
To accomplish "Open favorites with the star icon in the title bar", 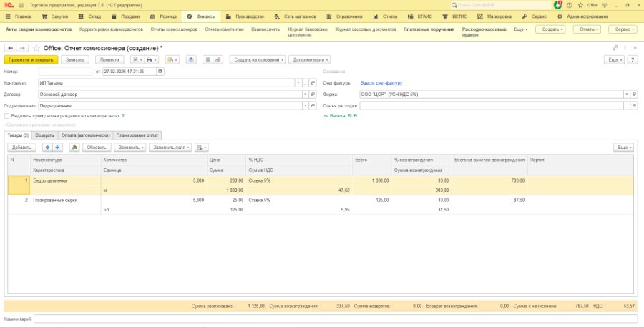I will pyautogui.click(x=580, y=5).
